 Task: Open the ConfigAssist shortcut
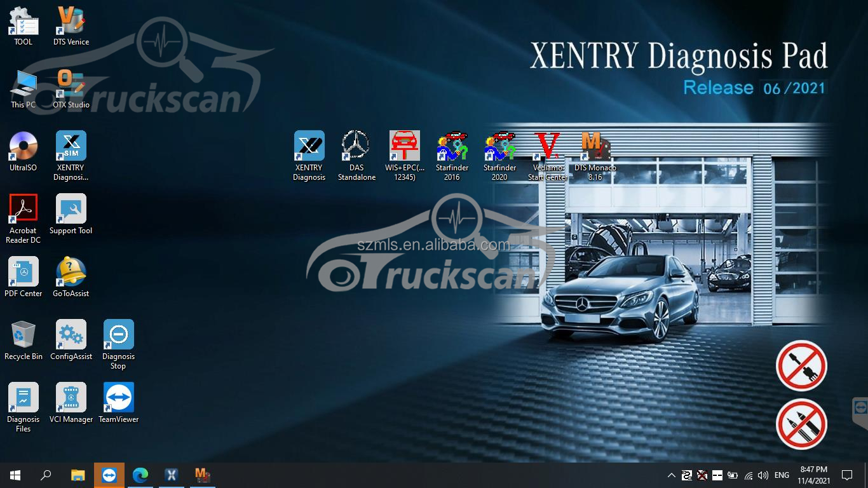click(71, 335)
